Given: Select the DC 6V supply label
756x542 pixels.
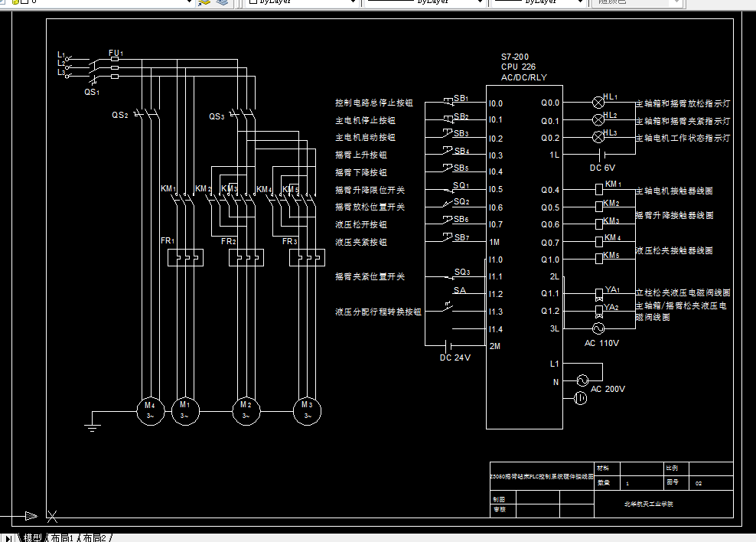Looking at the screenshot, I should click(602, 168).
